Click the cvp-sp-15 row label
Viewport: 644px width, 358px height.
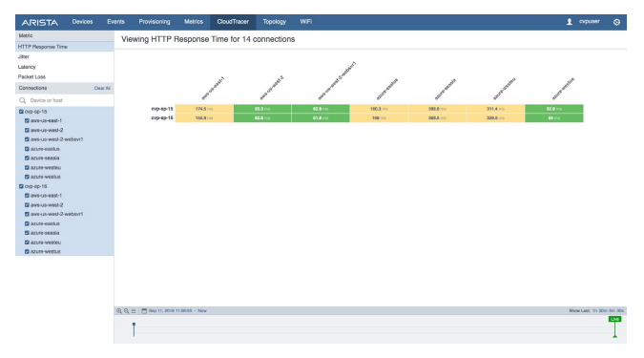(x=162, y=109)
